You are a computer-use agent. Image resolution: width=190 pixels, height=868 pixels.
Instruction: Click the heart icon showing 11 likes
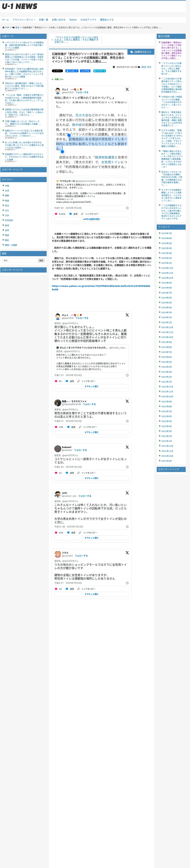click(x=56, y=473)
